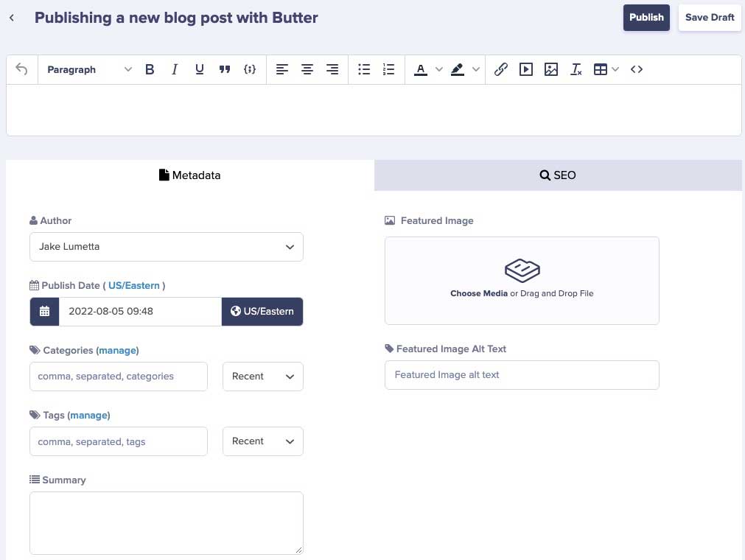This screenshot has height=560, width=745.
Task: Insert a blockquote
Action: 225,69
